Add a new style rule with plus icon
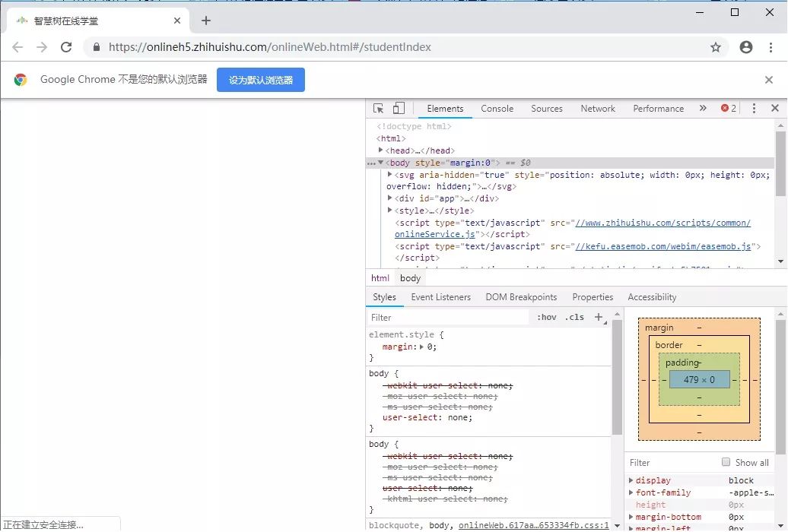 (x=599, y=317)
